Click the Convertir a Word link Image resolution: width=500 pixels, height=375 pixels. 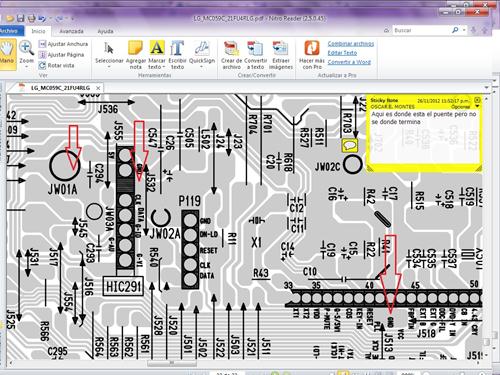349,62
